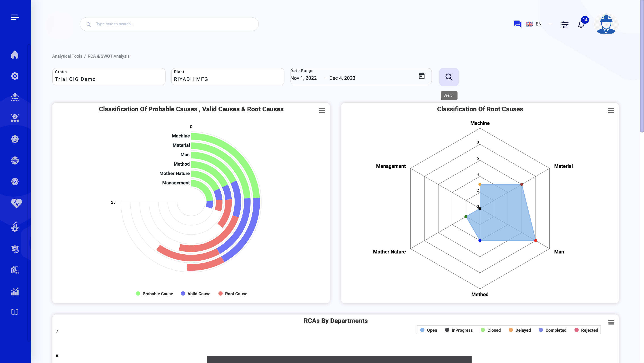Open the user avatar profile menu
Screen dimensions: 644x363
pos(606,24)
